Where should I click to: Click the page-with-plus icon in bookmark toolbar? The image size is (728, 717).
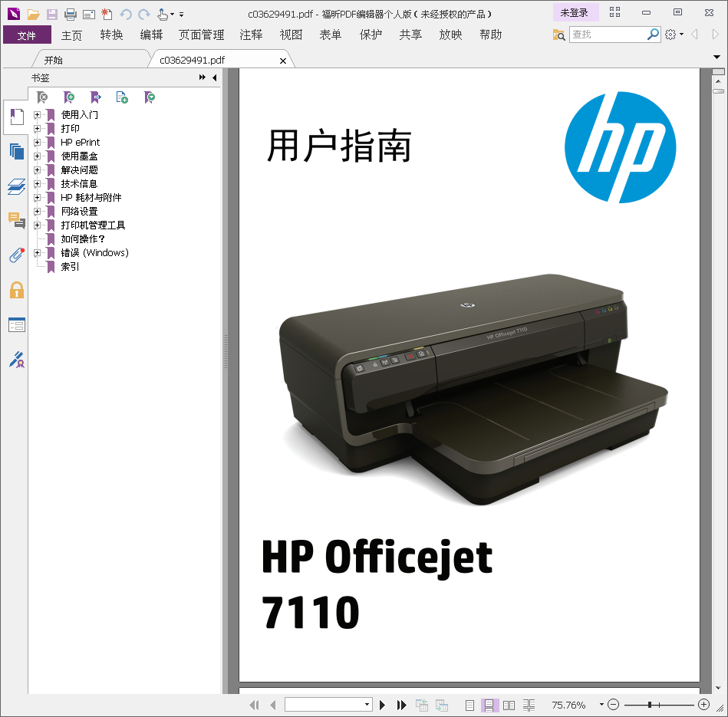[x=122, y=97]
